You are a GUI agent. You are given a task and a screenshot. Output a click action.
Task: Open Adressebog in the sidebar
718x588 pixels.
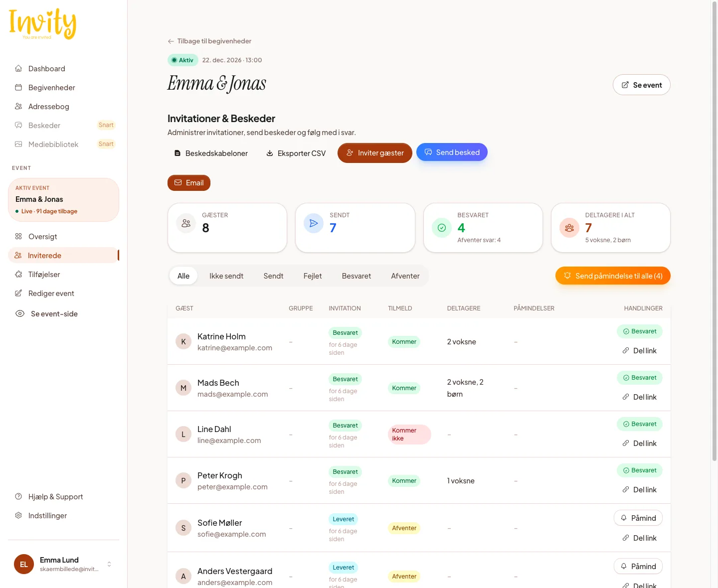[x=49, y=107]
